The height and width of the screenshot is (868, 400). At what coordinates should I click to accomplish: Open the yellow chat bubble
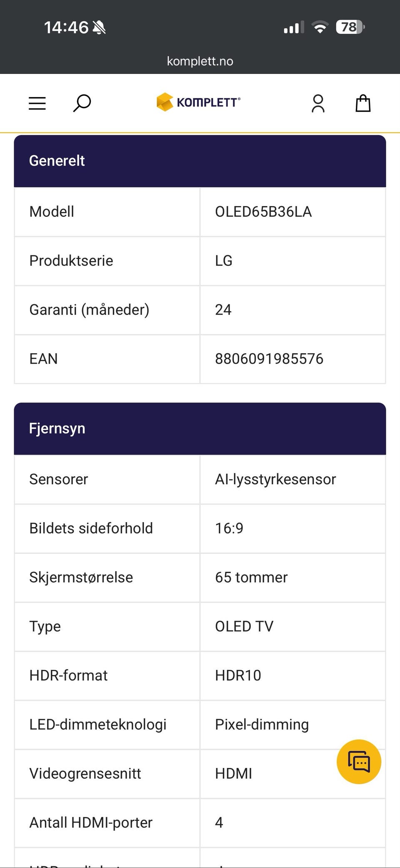point(359,762)
